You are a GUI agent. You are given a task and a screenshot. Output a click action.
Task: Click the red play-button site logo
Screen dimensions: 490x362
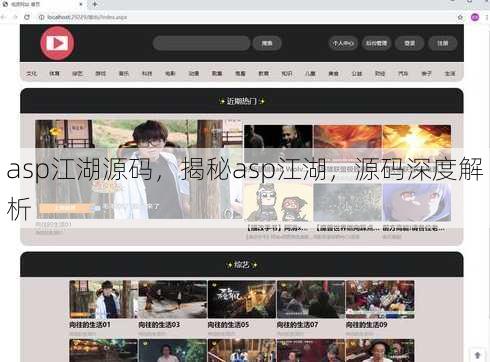[57, 43]
